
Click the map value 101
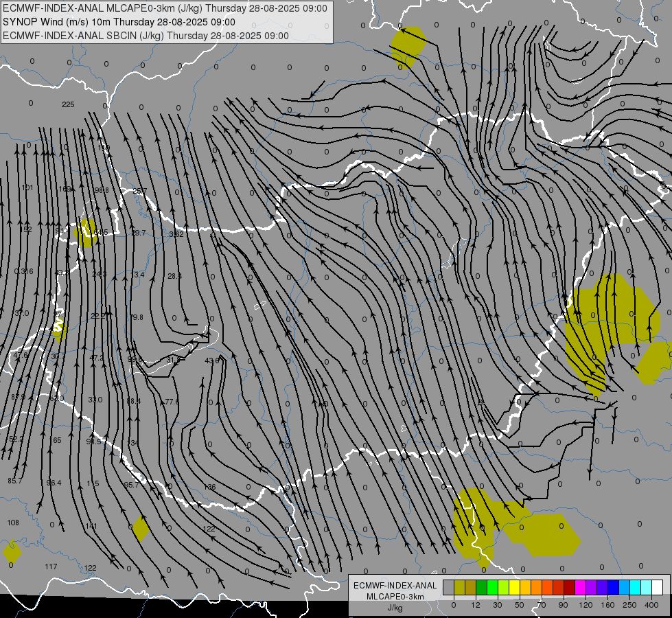[x=27, y=188]
